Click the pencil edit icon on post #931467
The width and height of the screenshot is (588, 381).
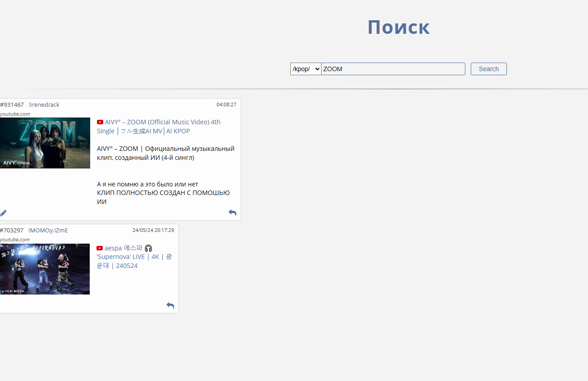(x=3, y=213)
